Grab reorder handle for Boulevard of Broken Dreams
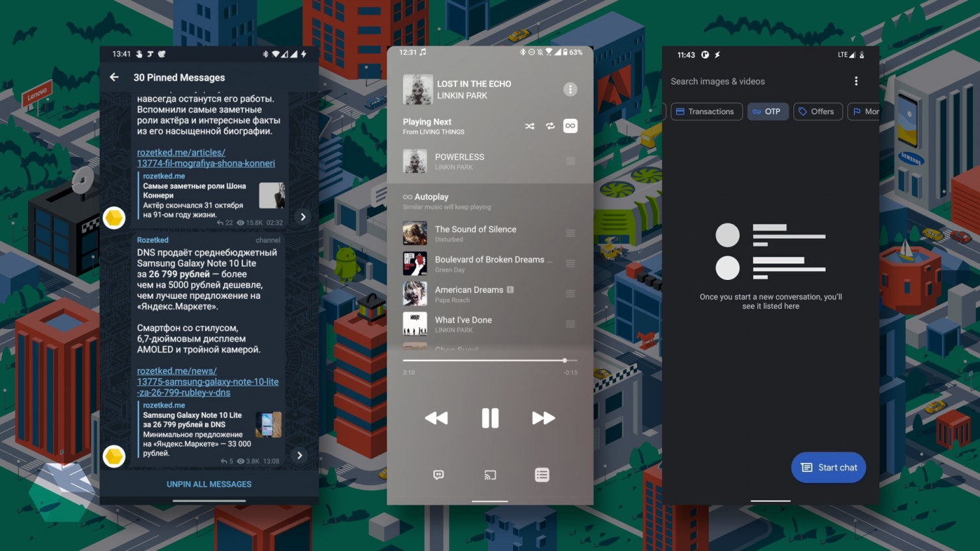980x551 pixels. 570,264
